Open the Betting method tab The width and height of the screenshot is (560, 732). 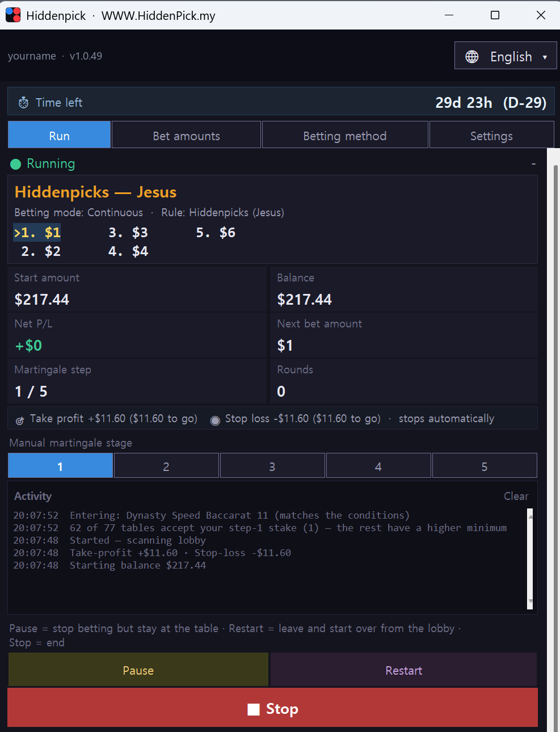point(345,135)
